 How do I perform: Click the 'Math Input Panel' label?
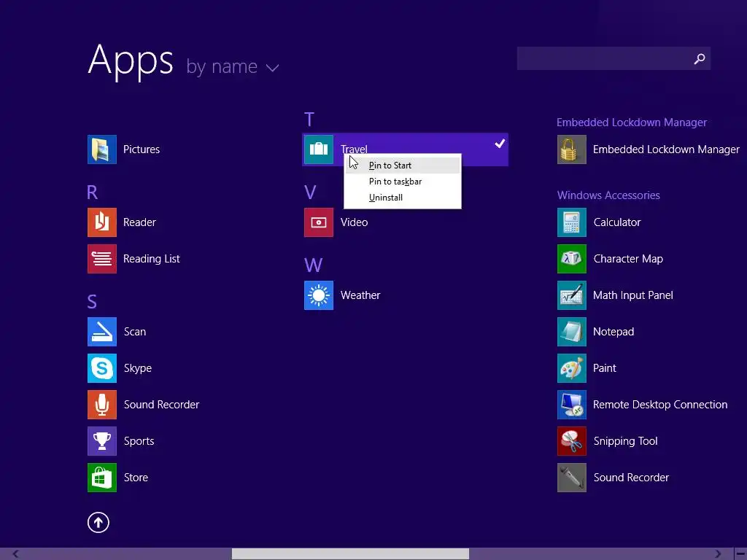pyautogui.click(x=633, y=295)
